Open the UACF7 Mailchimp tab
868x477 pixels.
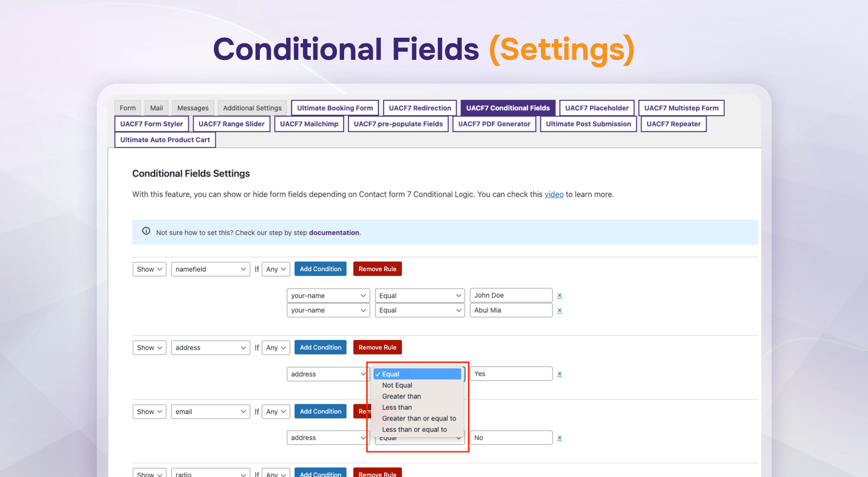(x=309, y=124)
